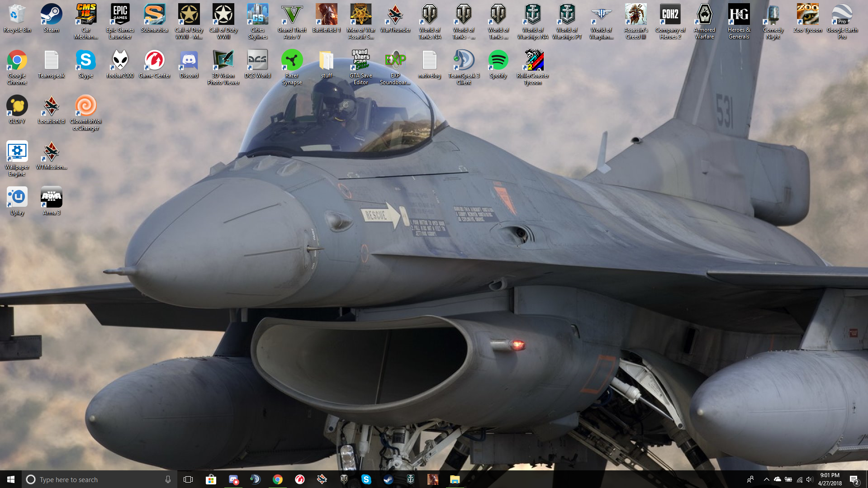Open File Explorer from the taskbar
Screen dimensions: 868x488
click(455, 479)
